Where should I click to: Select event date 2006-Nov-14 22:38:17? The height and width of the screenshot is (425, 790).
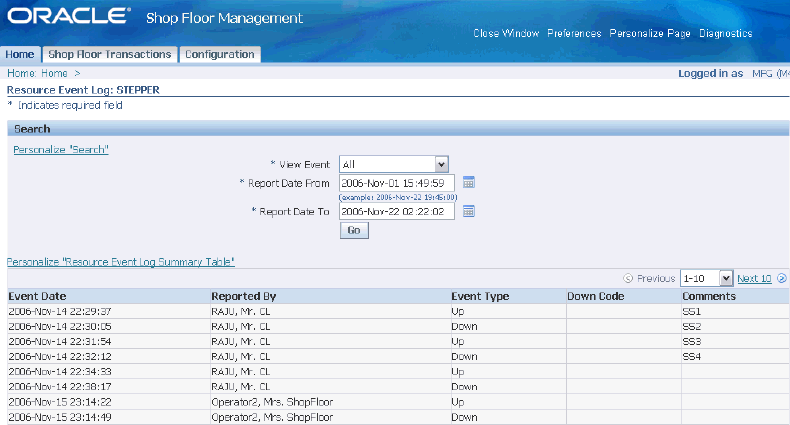coord(60,387)
